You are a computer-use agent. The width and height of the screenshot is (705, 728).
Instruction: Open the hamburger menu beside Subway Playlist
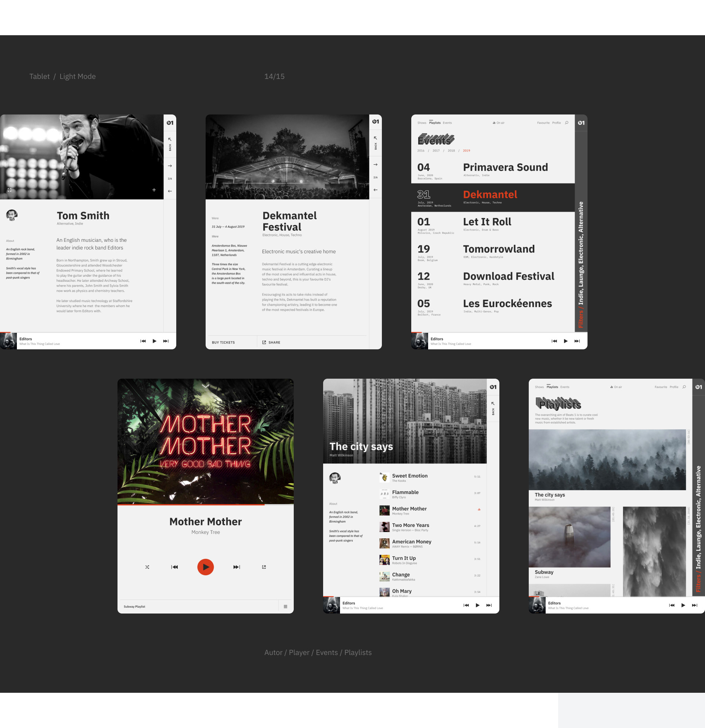[285, 607]
